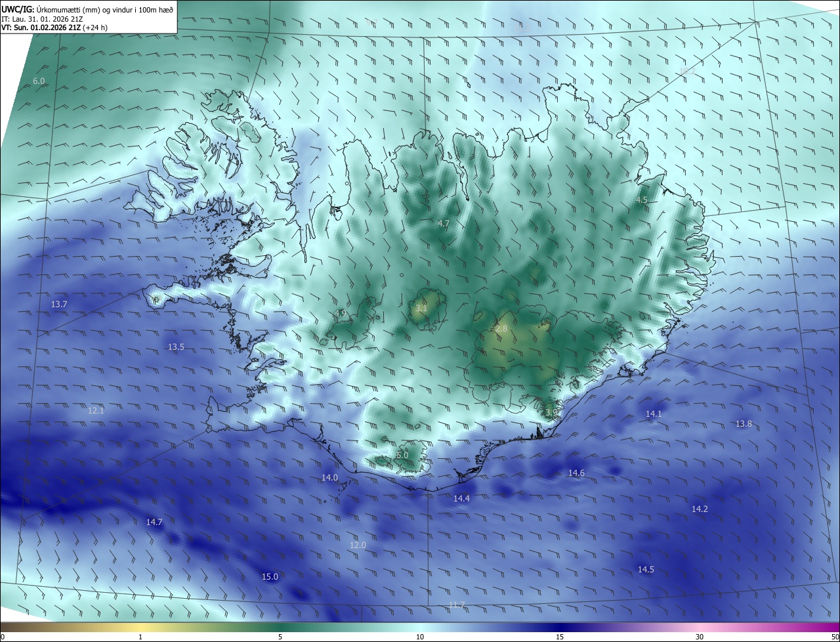Click the 3.1 value on the central glacier
Image resolution: width=840 pixels, height=642 pixels.
point(421,307)
